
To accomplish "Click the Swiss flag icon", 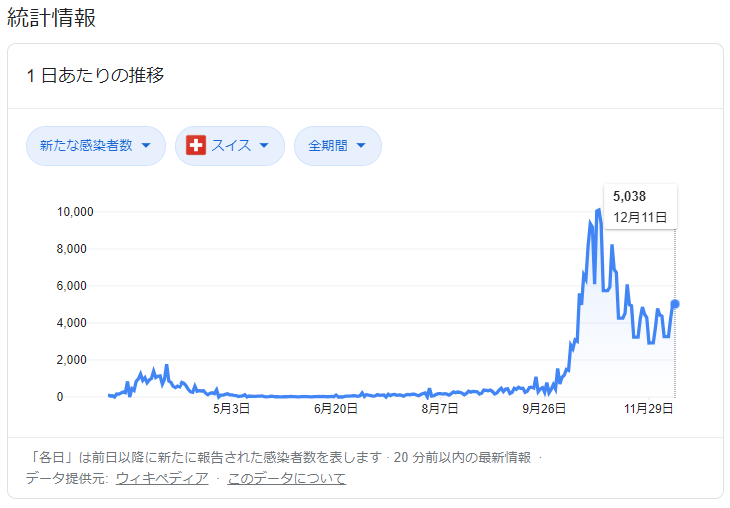I will 196,145.
